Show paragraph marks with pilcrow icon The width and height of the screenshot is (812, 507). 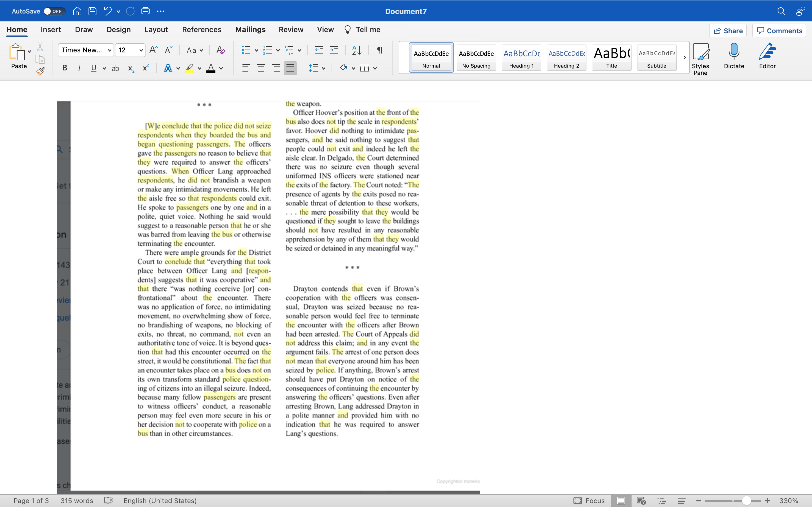coord(380,50)
